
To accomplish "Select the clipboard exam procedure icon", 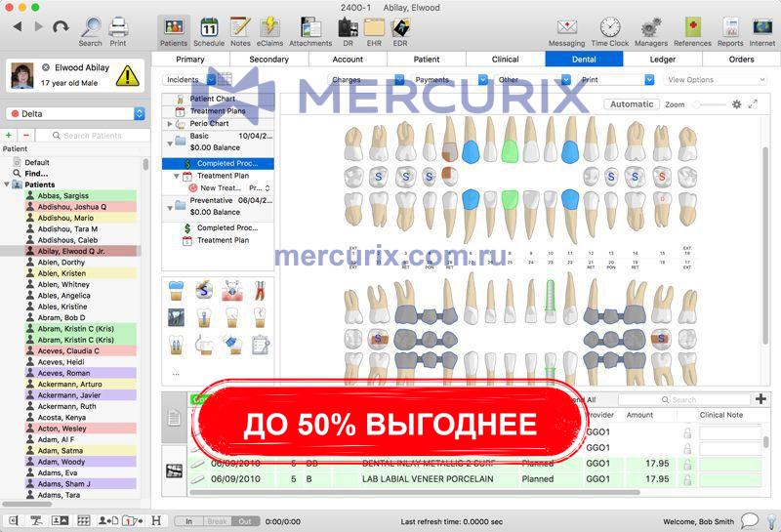I will pyautogui.click(x=261, y=345).
